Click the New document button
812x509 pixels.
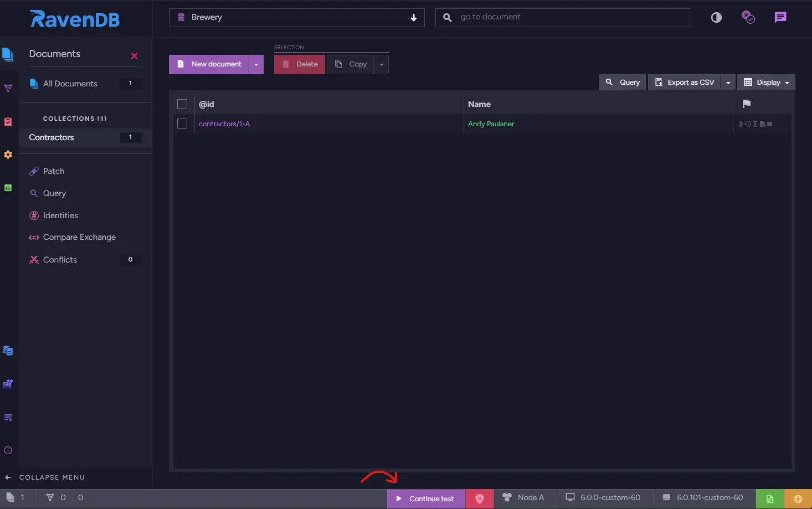(209, 64)
